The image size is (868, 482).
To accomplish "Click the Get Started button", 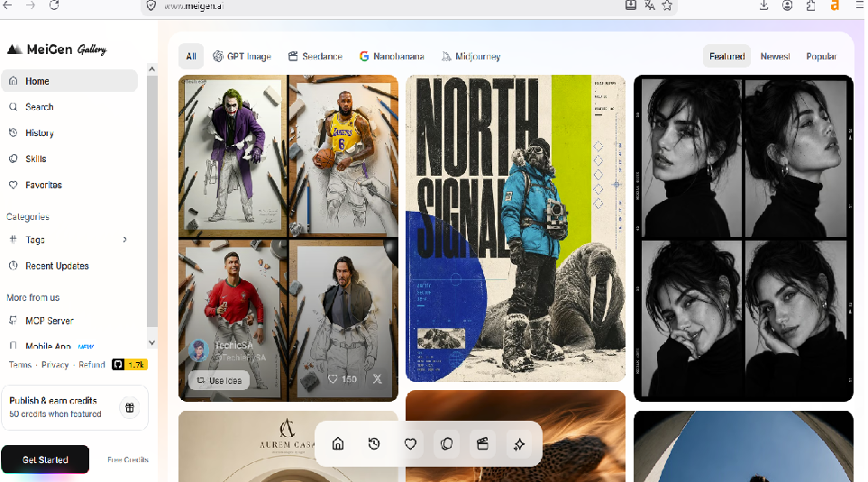I will 45,459.
